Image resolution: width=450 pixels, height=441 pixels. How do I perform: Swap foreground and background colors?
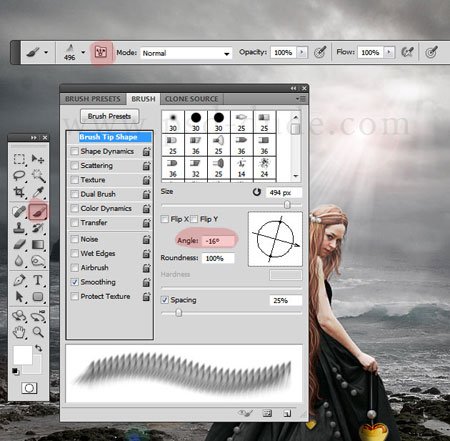click(x=39, y=348)
